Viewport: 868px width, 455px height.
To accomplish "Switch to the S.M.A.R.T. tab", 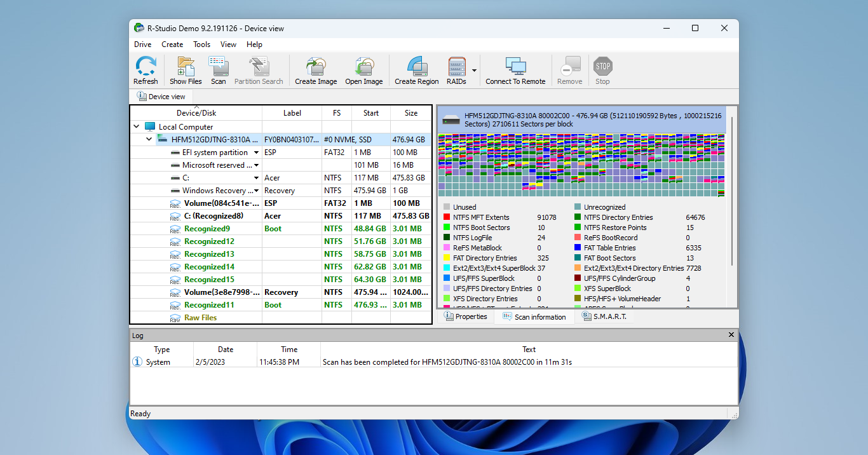I will 604,316.
